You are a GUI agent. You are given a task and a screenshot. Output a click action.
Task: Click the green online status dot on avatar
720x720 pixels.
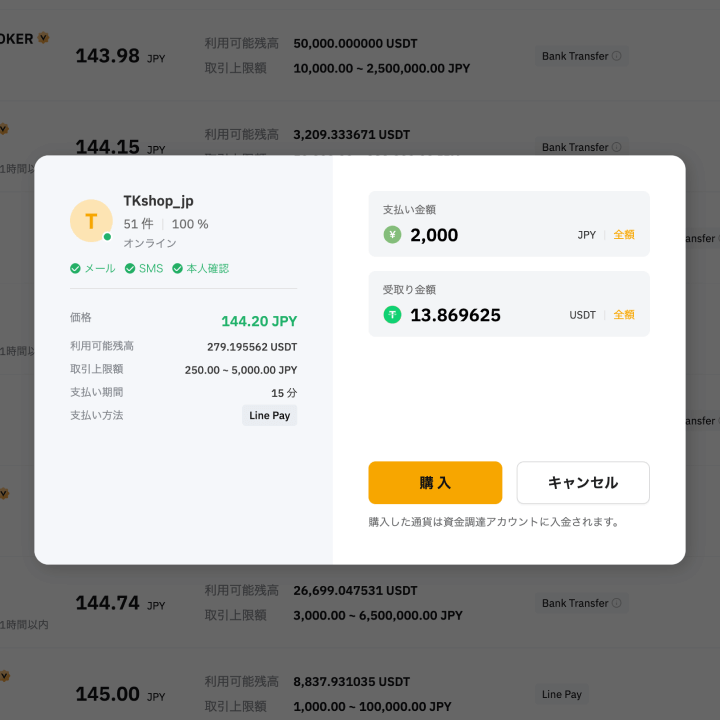click(107, 237)
